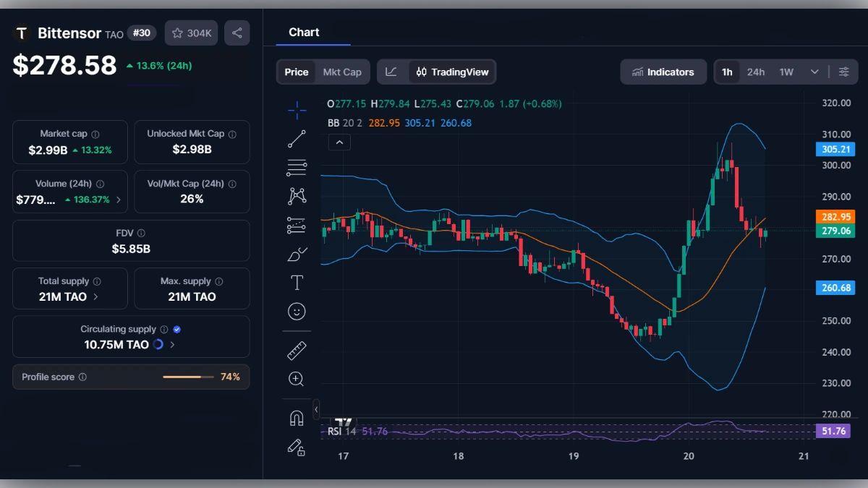Select the zoom-in tool
The image size is (868, 488).
click(297, 379)
